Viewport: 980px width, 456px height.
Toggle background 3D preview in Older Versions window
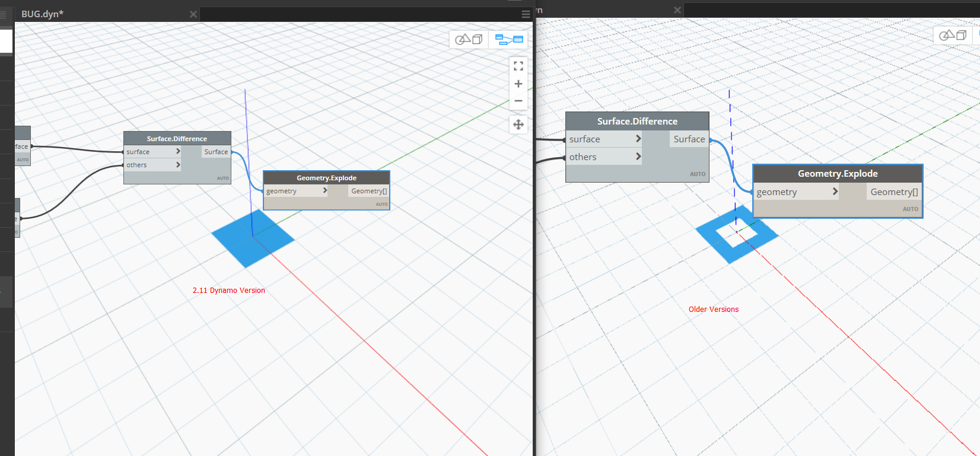tap(953, 36)
